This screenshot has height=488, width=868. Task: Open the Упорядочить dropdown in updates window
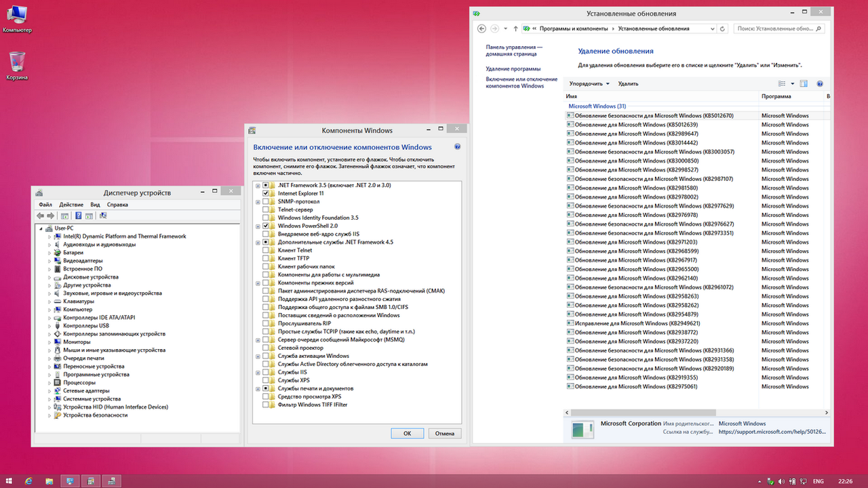coord(589,83)
